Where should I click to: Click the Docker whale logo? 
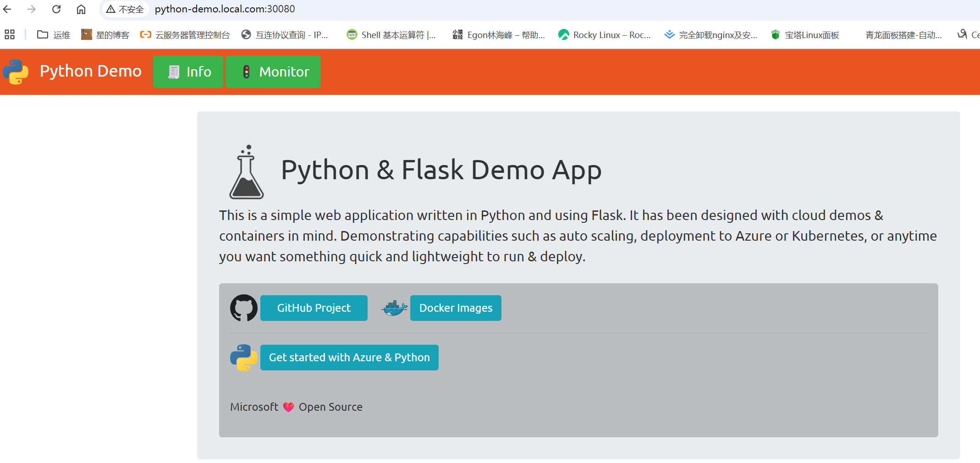[394, 308]
